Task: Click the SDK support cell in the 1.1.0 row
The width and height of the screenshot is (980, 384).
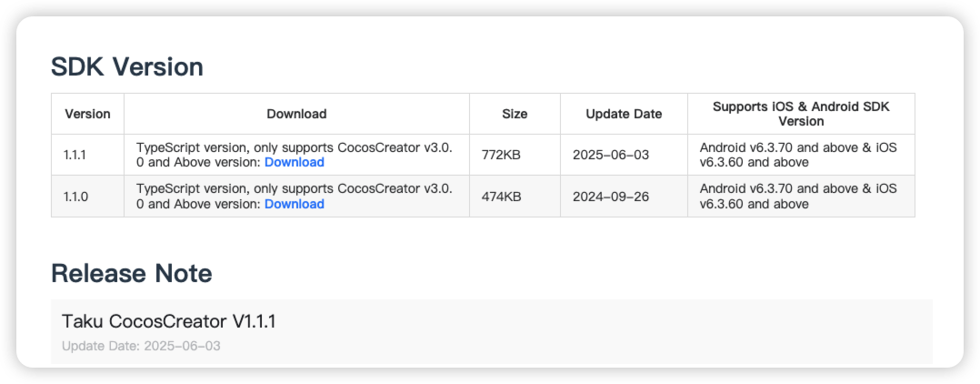Action: (x=801, y=197)
